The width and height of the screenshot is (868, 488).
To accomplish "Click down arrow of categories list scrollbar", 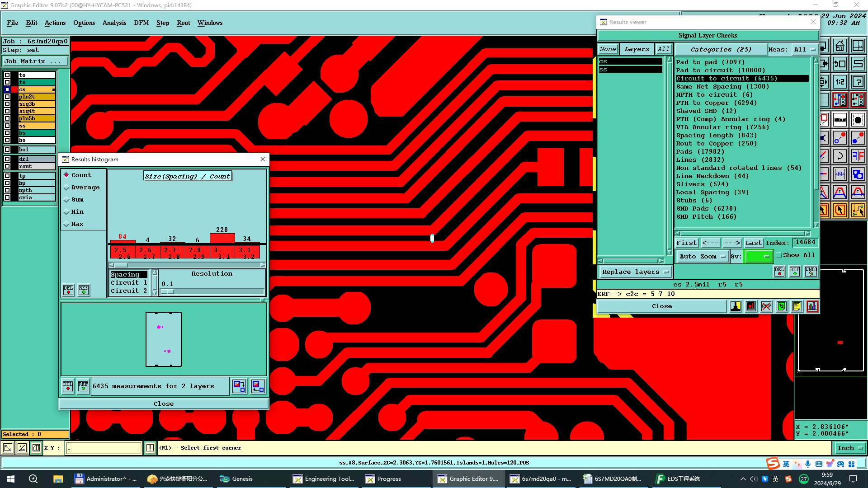I will [x=816, y=225].
